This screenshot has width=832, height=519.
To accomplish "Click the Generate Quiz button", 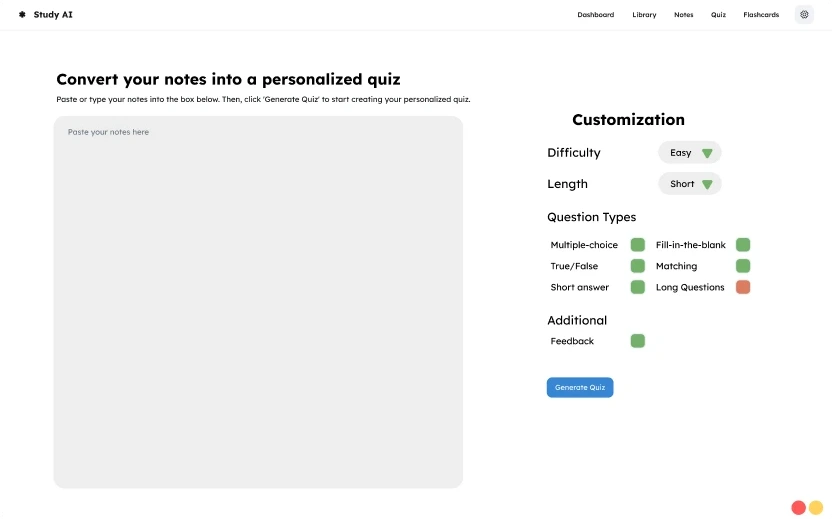I will (x=580, y=387).
